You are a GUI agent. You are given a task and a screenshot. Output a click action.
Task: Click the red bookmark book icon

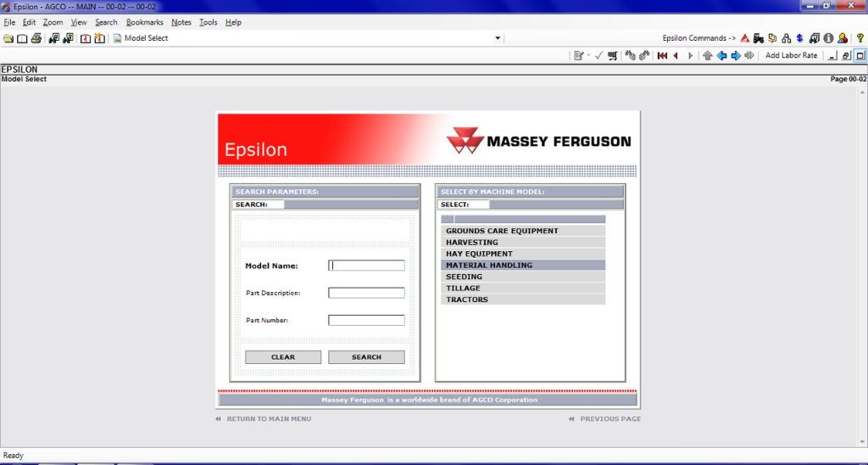(x=86, y=38)
